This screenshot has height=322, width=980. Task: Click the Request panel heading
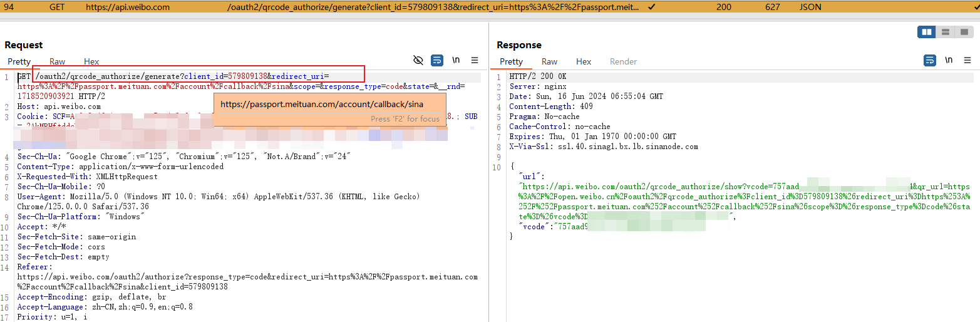[24, 45]
